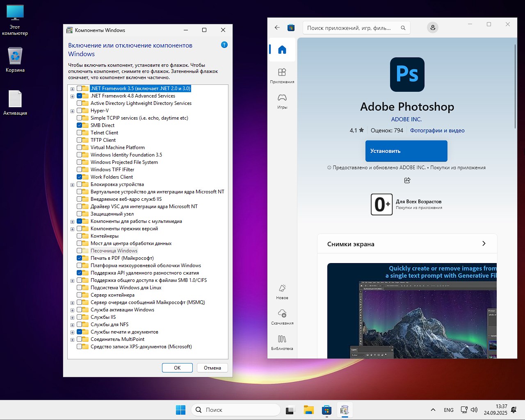The image size is (525, 420).
Task: Click the share icon under Install button
Action: [407, 180]
